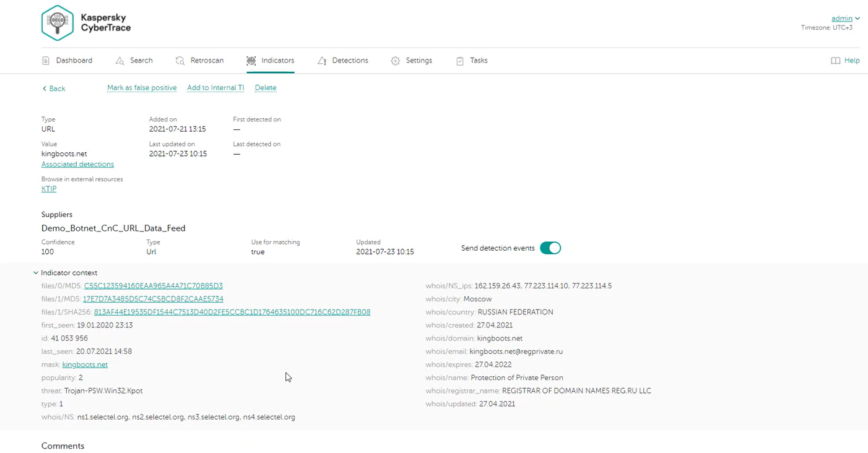This screenshot has height=453, width=868.
Task: Click the Added on date 2021-07-21 13:15
Action: click(178, 129)
